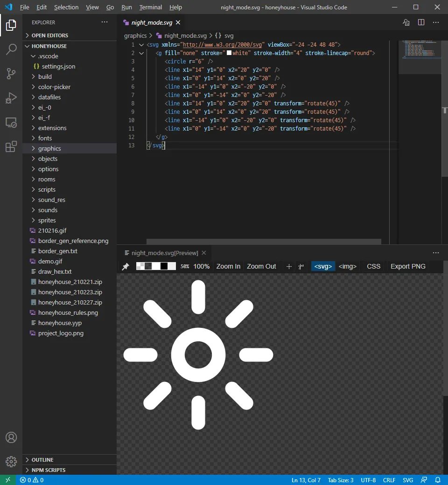
Task: Open the Remote Explorer view
Action: tap(11, 122)
